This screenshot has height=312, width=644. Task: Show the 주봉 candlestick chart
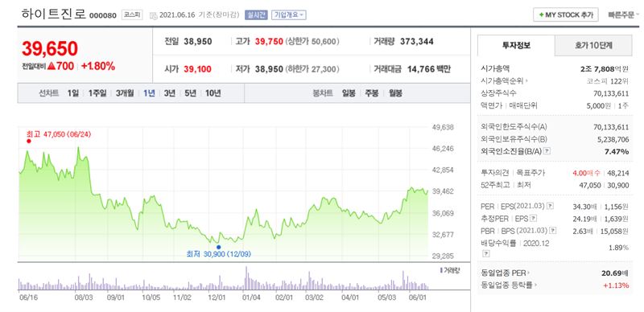click(372, 93)
